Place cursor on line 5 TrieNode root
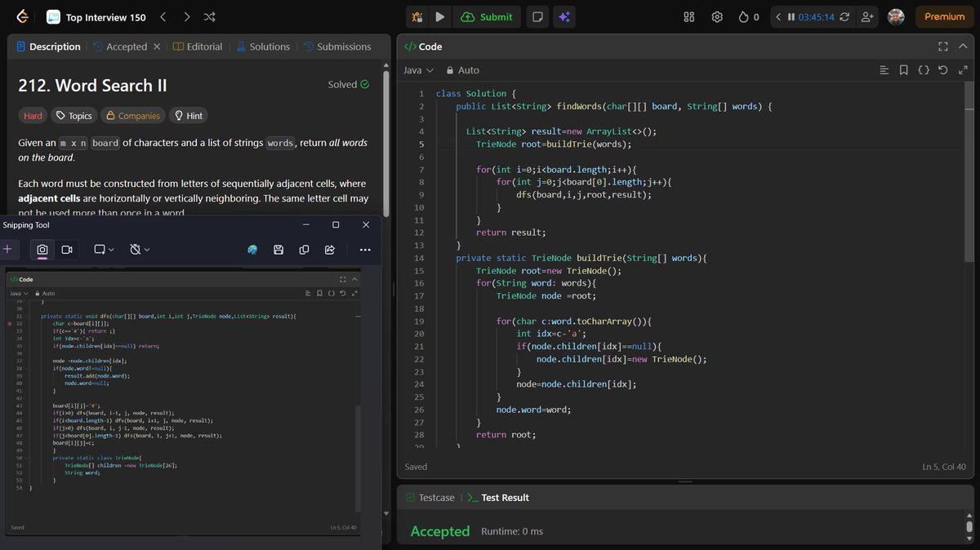 554,144
